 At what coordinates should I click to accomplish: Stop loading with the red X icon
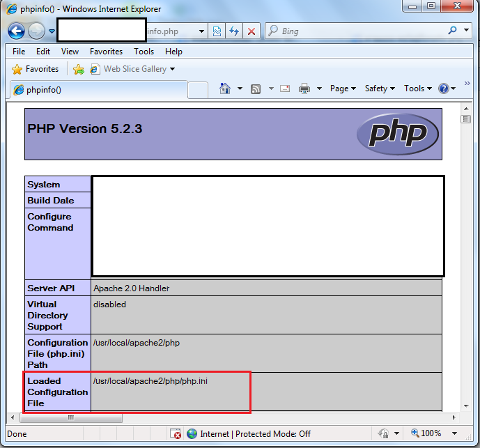251,31
